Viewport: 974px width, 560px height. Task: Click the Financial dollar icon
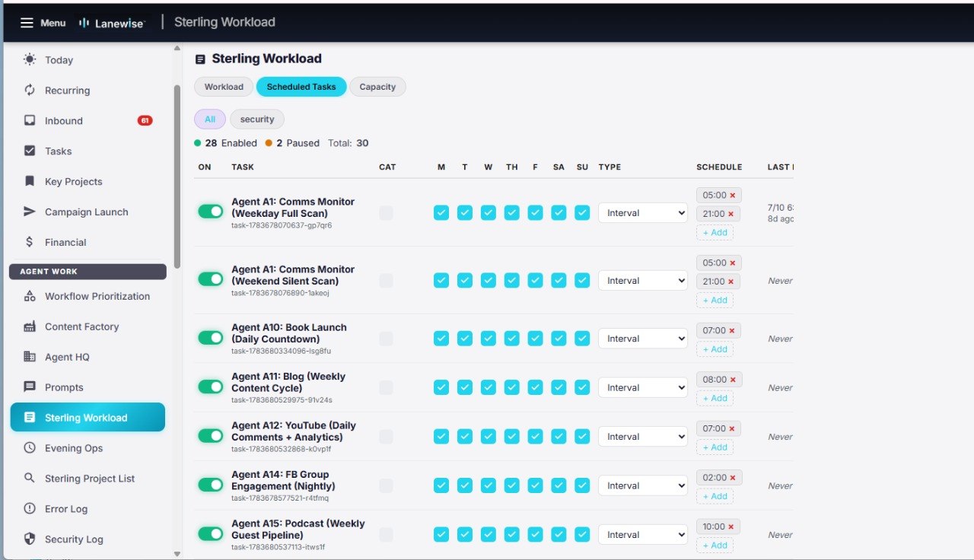pos(30,242)
